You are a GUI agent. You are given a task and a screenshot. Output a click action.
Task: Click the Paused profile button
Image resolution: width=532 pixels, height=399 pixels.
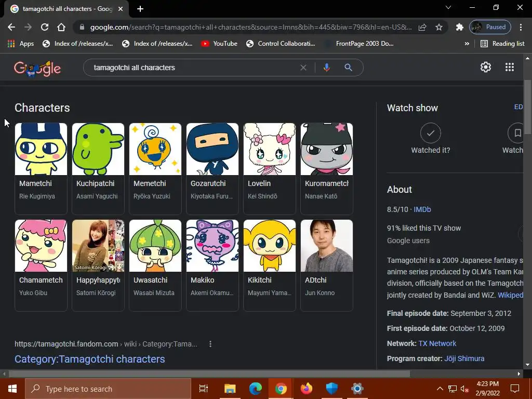pyautogui.click(x=490, y=27)
